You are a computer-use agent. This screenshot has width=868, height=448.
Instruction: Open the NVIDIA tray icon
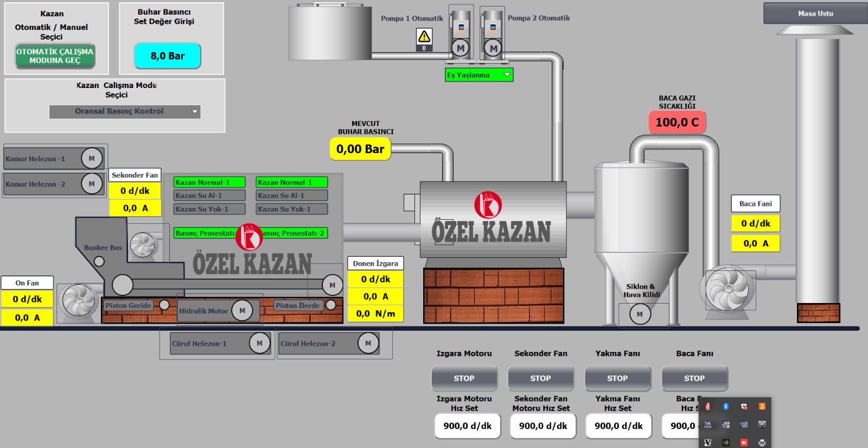(x=726, y=443)
